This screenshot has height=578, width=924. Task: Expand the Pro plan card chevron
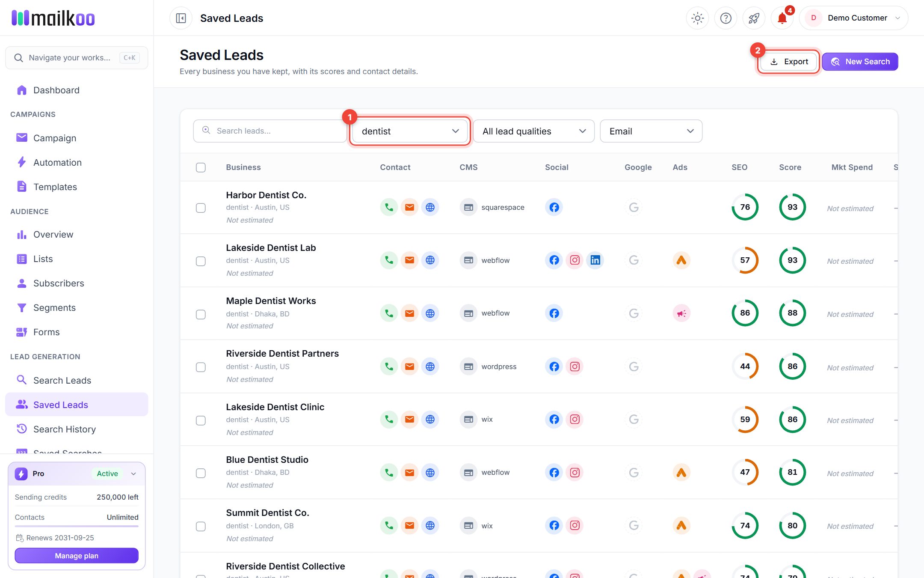(133, 474)
